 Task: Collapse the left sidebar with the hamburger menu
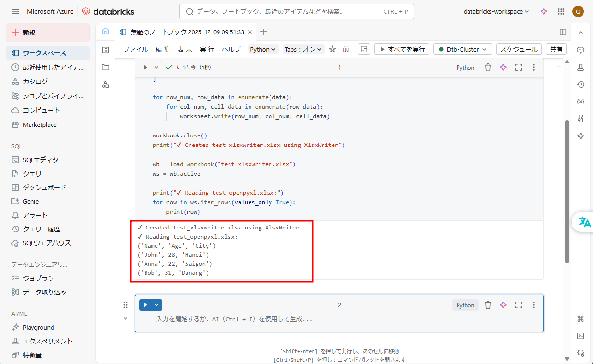15,11
